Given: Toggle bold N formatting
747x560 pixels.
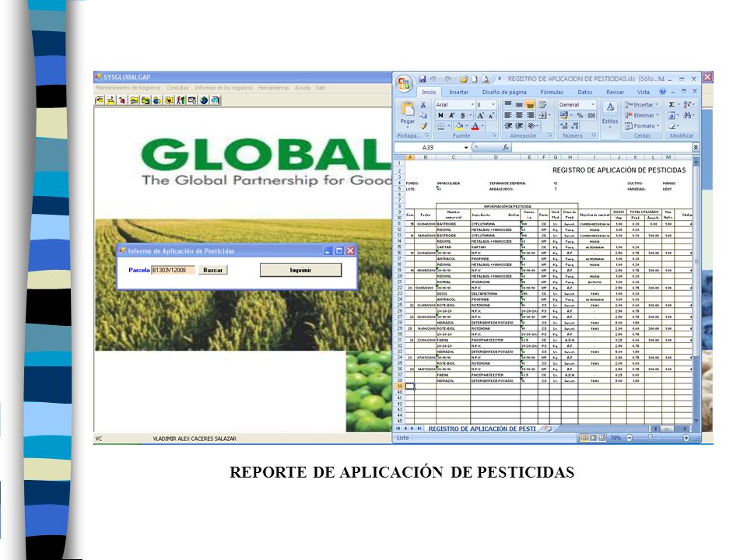Looking at the screenshot, I should [x=440, y=115].
